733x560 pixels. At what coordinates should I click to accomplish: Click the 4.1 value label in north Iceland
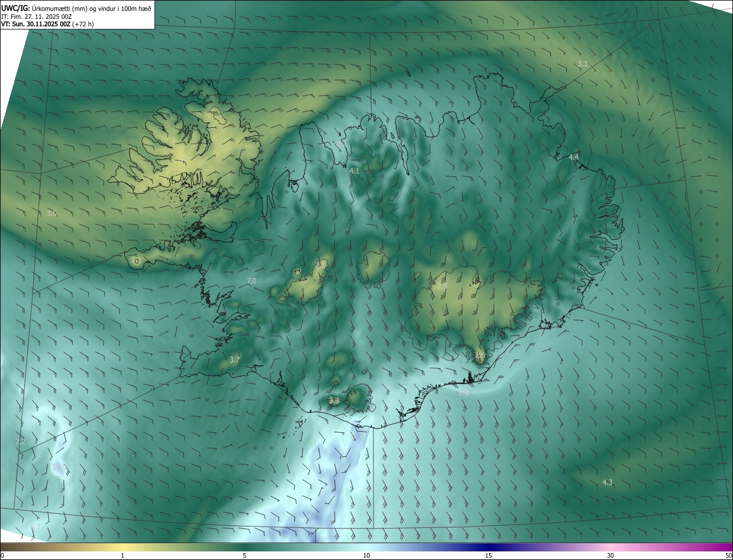354,171
